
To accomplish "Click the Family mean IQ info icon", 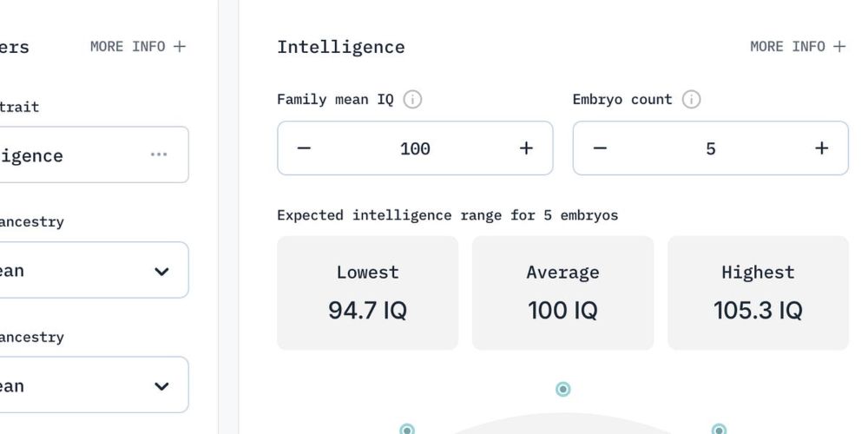I will click(412, 100).
